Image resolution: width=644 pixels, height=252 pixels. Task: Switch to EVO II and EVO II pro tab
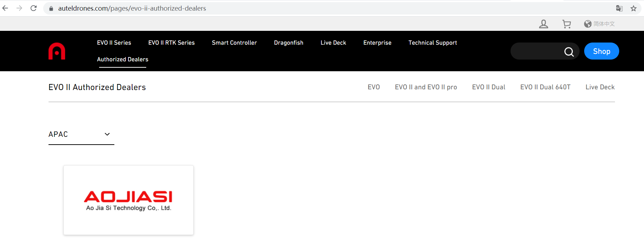426,87
